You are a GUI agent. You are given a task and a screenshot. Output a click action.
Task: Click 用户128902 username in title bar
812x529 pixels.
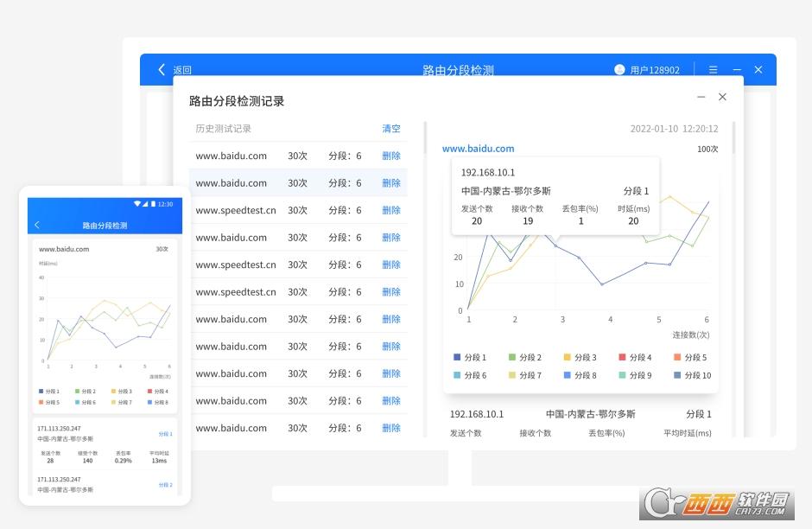pyautogui.click(x=655, y=70)
